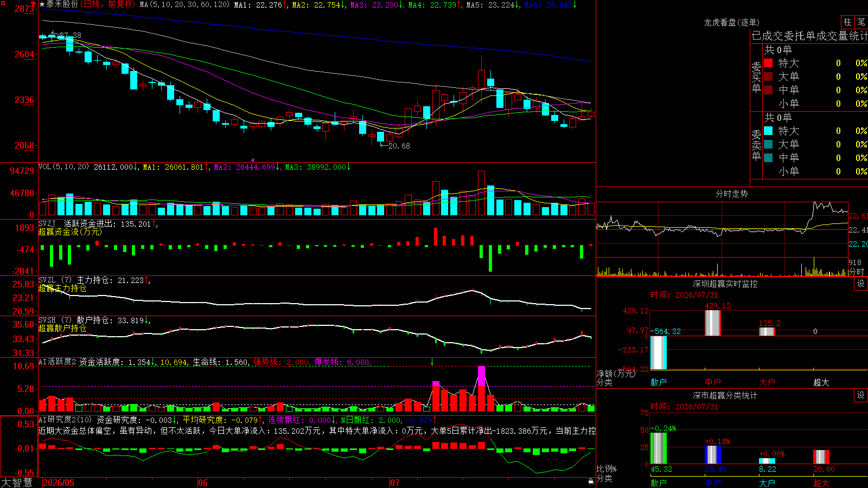Click the lock icon below the charts
Image resolution: width=868 pixels, height=488 pixels.
pos(591,481)
